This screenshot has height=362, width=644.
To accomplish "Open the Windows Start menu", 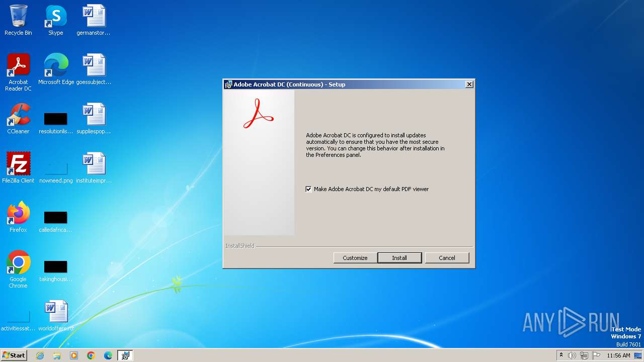I will pos(14,355).
